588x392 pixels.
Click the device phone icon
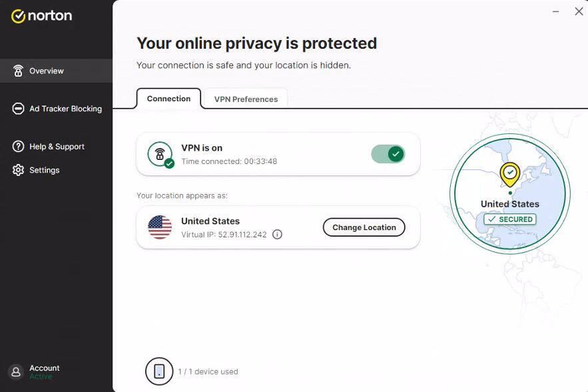(x=159, y=371)
